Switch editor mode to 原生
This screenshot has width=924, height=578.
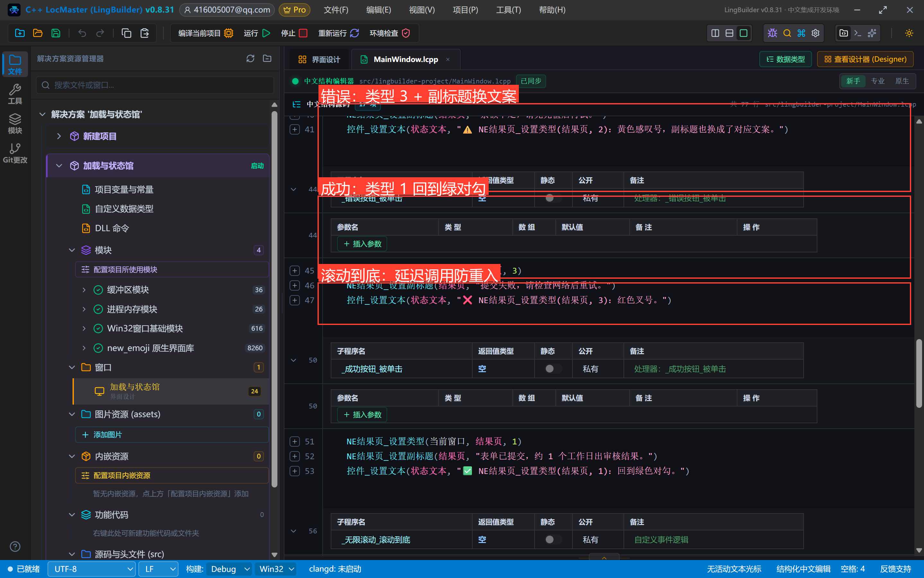click(x=902, y=81)
